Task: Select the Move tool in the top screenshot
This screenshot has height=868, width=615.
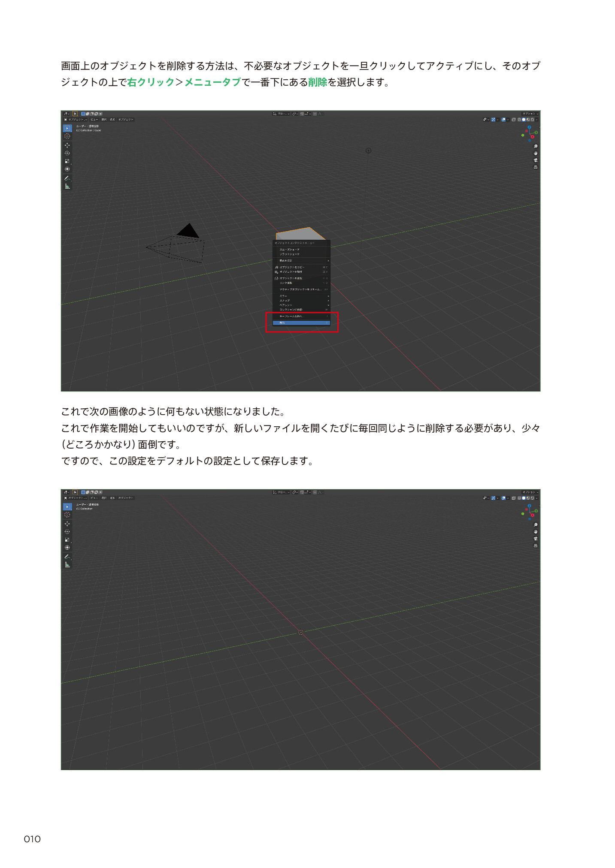Action: (67, 145)
